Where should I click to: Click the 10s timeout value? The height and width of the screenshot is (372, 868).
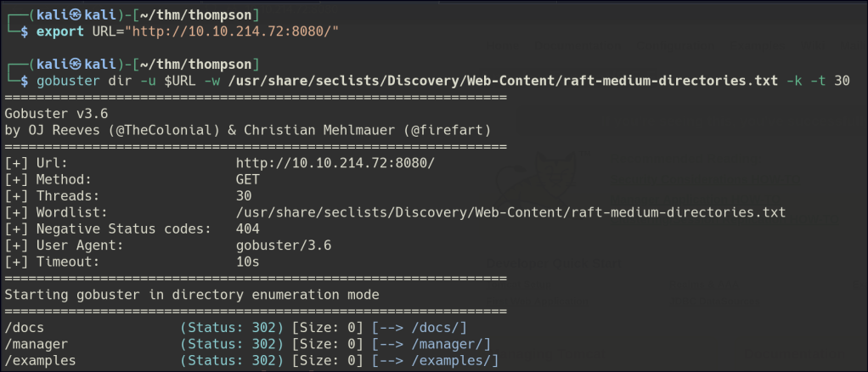click(248, 262)
